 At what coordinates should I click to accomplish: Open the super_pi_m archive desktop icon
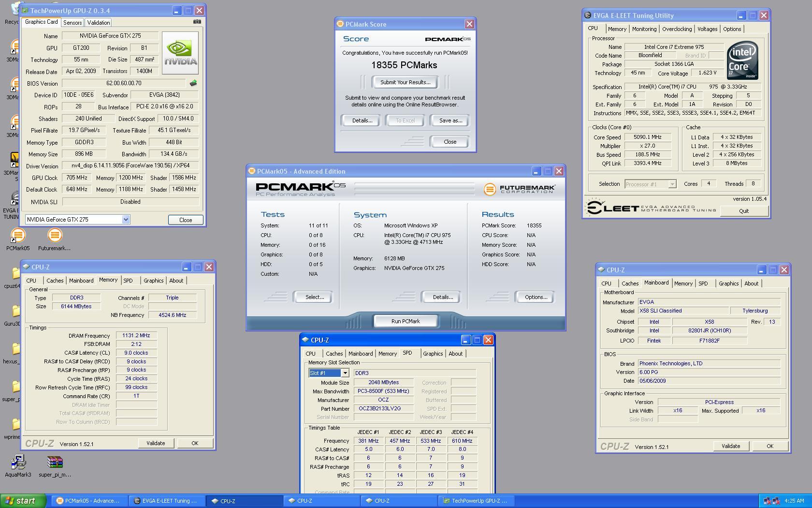[55, 462]
